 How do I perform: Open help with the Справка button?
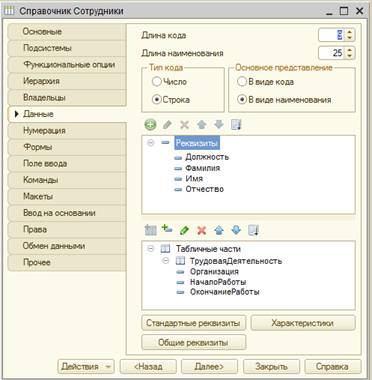pos(333,367)
